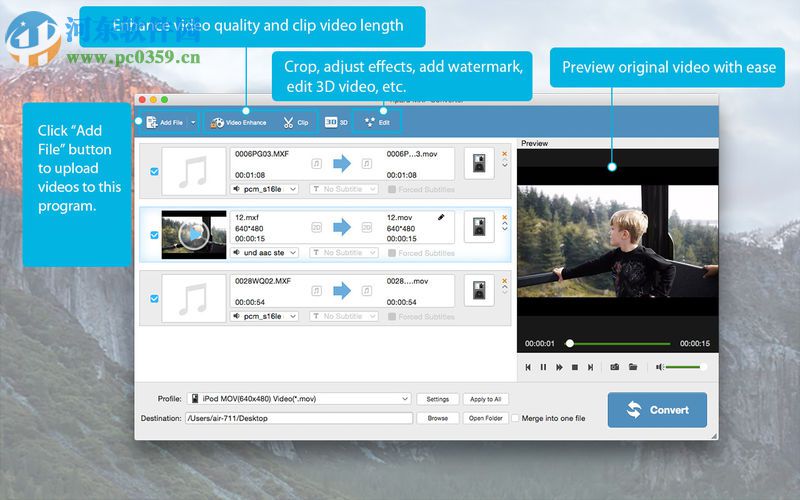This screenshot has width=800, height=500.
Task: Open the Edit effects tool
Action: click(x=377, y=122)
